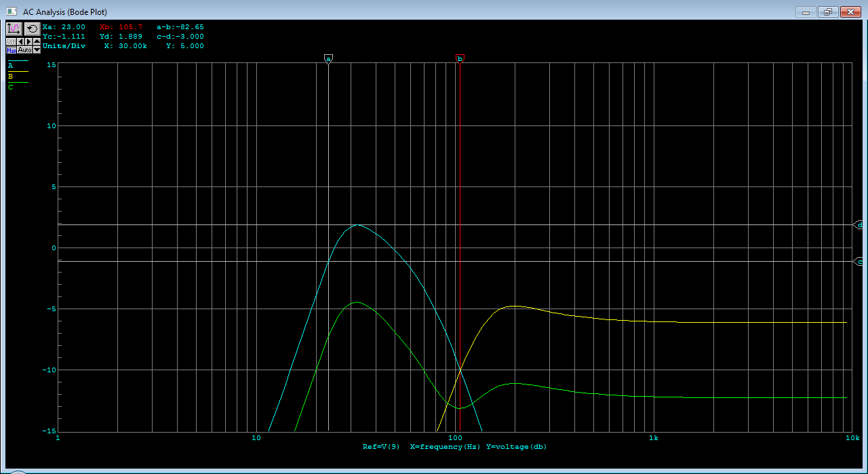Click cursor marker a at top of graph
This screenshot has height=474, width=868.
click(x=329, y=59)
